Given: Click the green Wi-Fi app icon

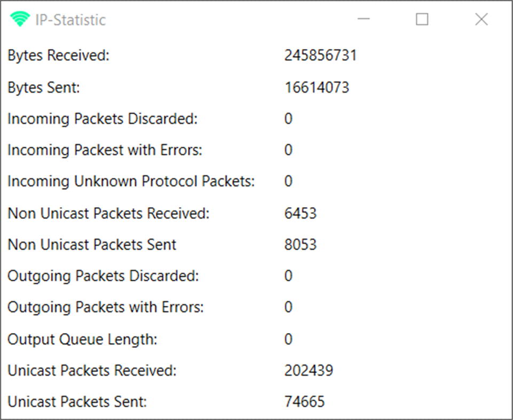Looking at the screenshot, I should click(20, 20).
